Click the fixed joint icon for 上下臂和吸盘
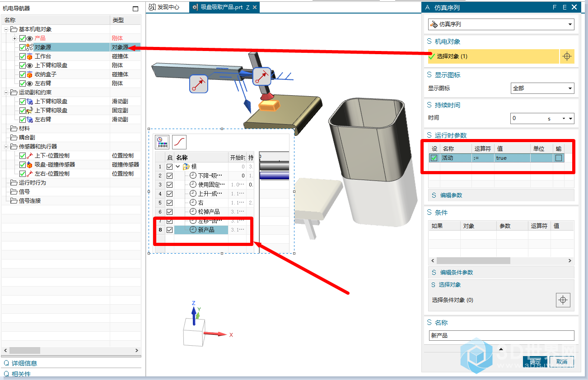Viewport: 588px width, 380px height. click(x=30, y=111)
